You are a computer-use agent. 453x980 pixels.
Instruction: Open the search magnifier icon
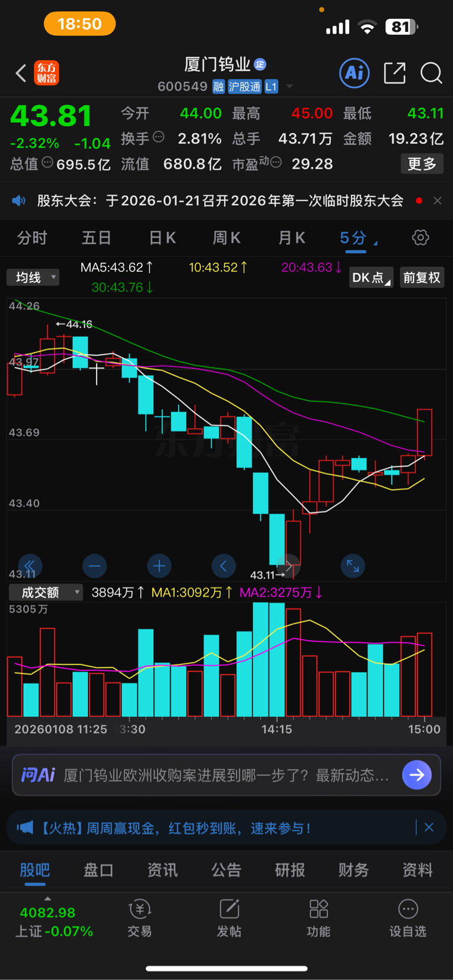[431, 73]
